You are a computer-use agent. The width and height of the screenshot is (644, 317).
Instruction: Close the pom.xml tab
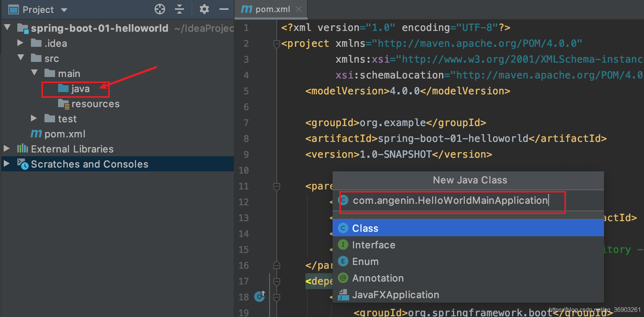[x=299, y=9]
